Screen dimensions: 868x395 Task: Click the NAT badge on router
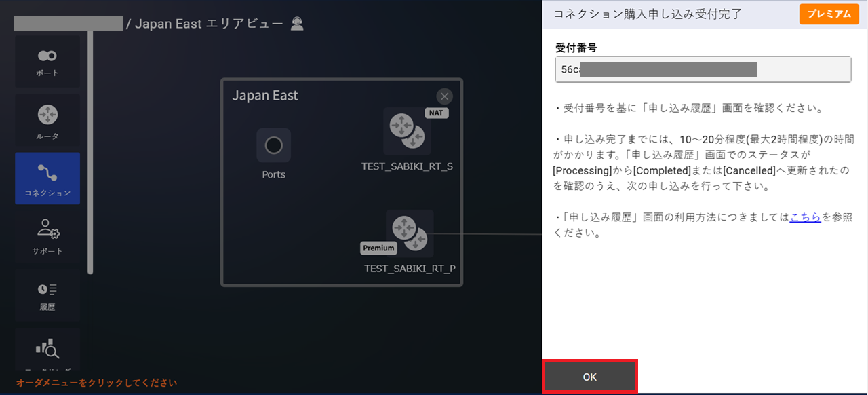(437, 113)
